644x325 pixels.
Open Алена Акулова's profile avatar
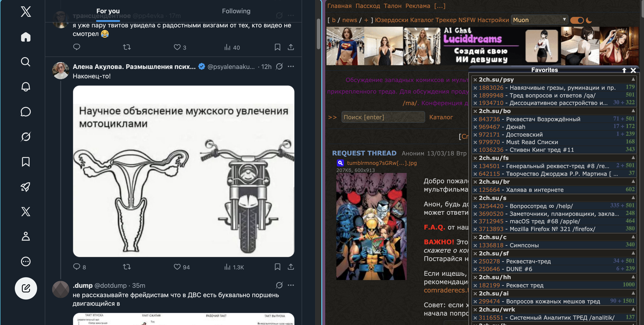[x=60, y=71]
